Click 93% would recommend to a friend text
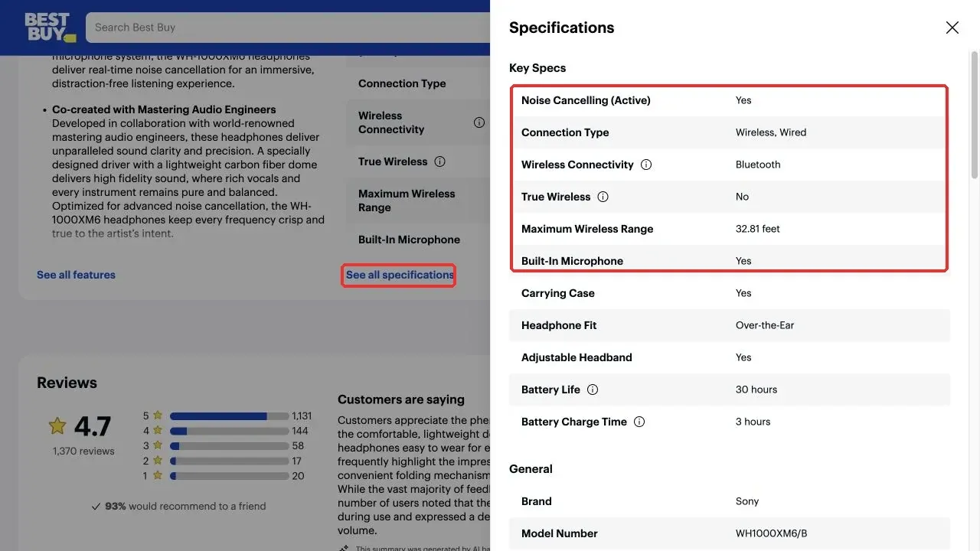This screenshot has height=551, width=980. pyautogui.click(x=185, y=506)
